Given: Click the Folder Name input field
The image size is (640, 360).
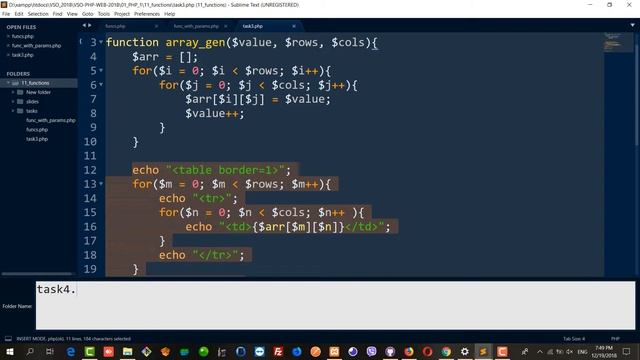Looking at the screenshot, I should 335,305.
